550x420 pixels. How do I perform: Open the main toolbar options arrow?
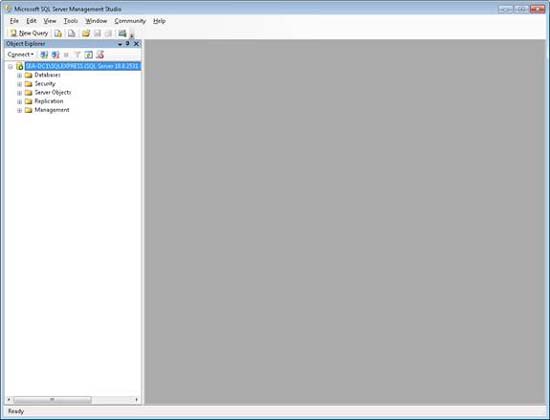tap(132, 34)
